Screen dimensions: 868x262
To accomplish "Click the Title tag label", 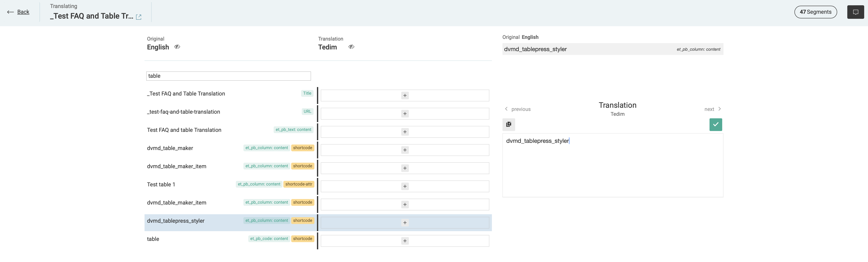I will coord(307,93).
